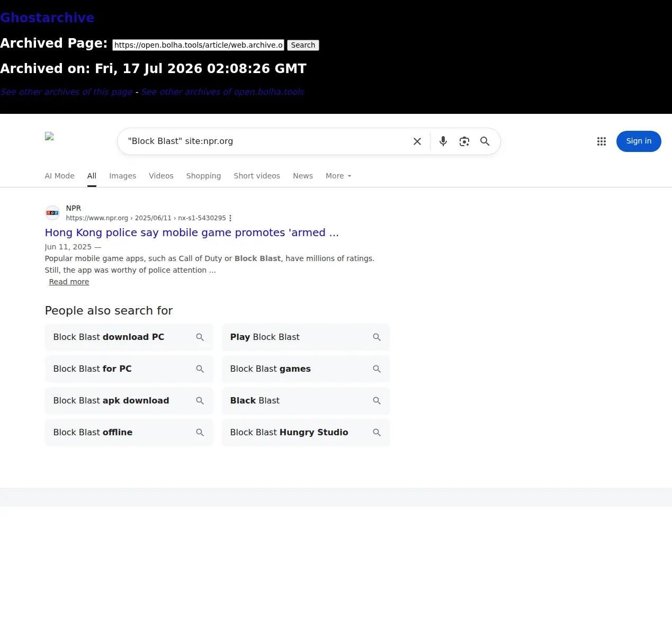Click the Jun 11, 2025 date text
This screenshot has height=637, width=672.
68,247
